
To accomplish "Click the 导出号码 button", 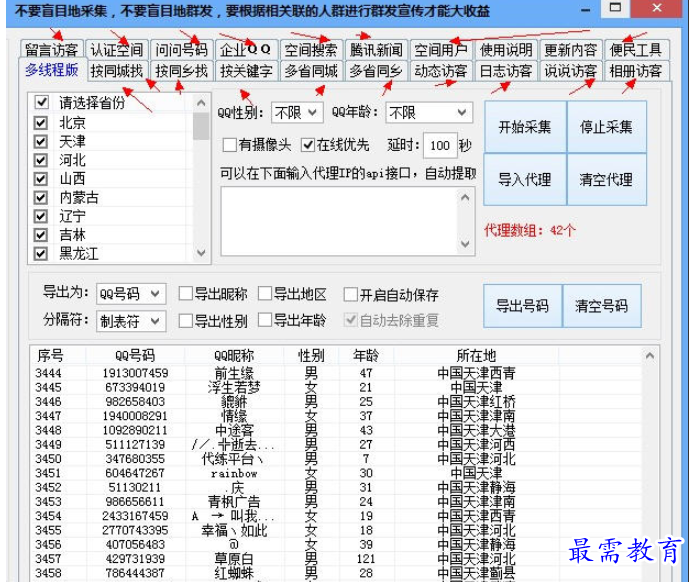I will [x=523, y=306].
